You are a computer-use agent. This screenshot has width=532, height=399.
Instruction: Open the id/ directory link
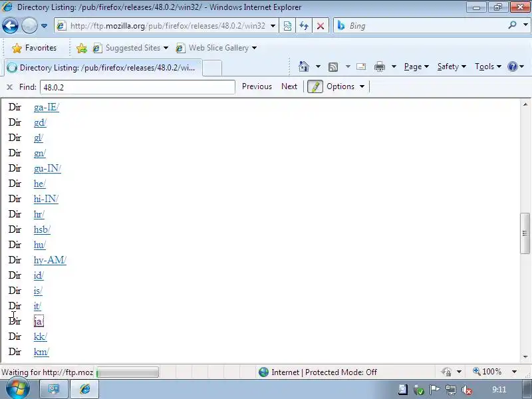pyautogui.click(x=39, y=275)
